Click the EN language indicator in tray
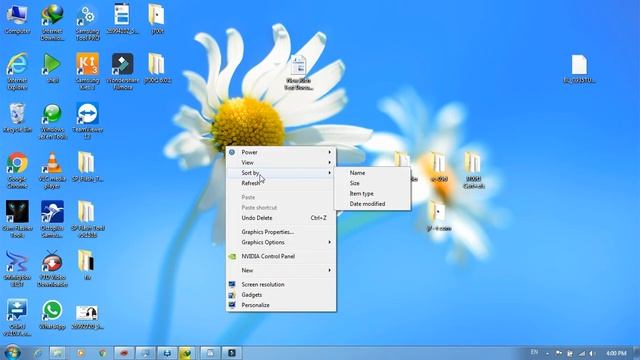 coord(534,352)
